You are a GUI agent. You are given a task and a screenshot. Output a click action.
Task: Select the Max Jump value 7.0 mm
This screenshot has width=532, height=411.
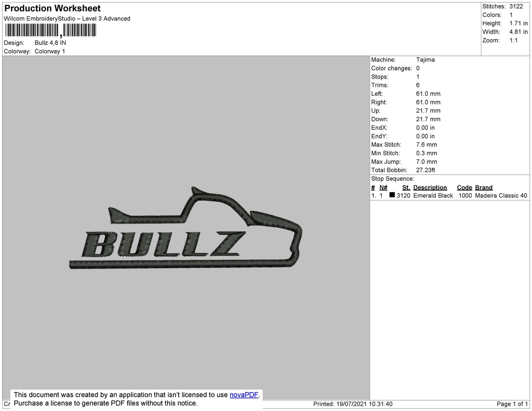click(426, 162)
